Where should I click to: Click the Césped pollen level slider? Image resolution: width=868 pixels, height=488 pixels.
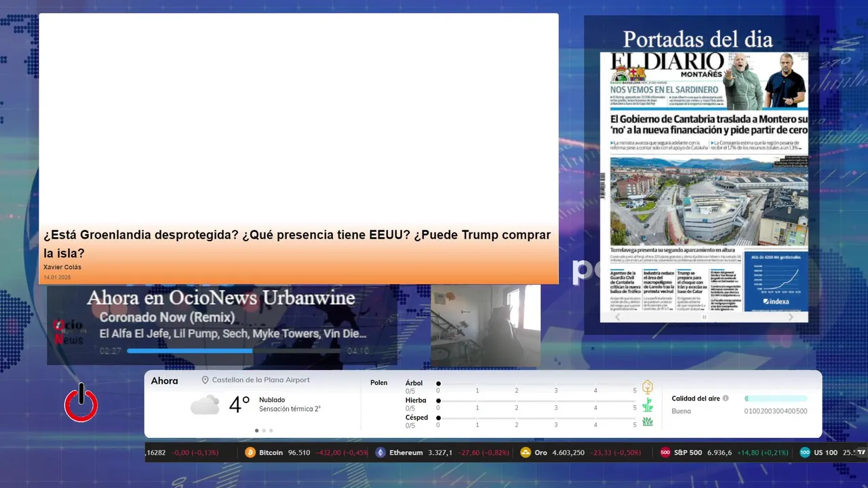click(x=536, y=418)
